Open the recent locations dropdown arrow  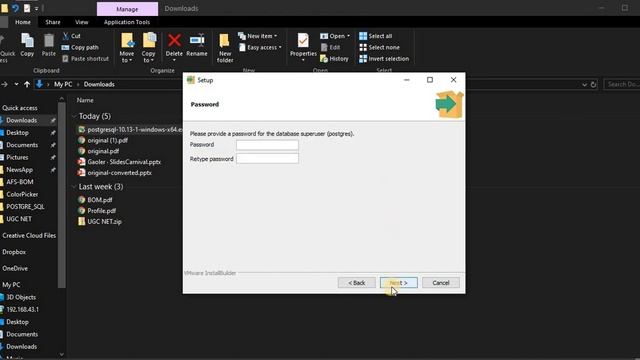click(16, 84)
